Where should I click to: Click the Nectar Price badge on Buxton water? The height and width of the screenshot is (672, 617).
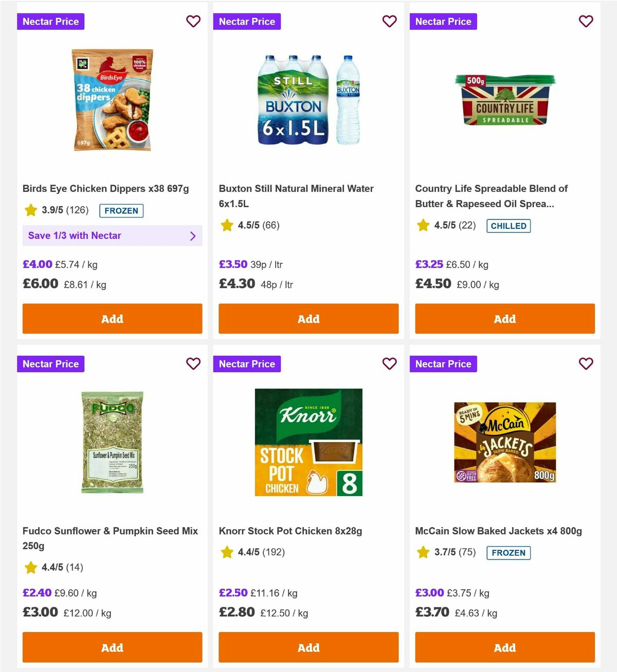(x=247, y=22)
